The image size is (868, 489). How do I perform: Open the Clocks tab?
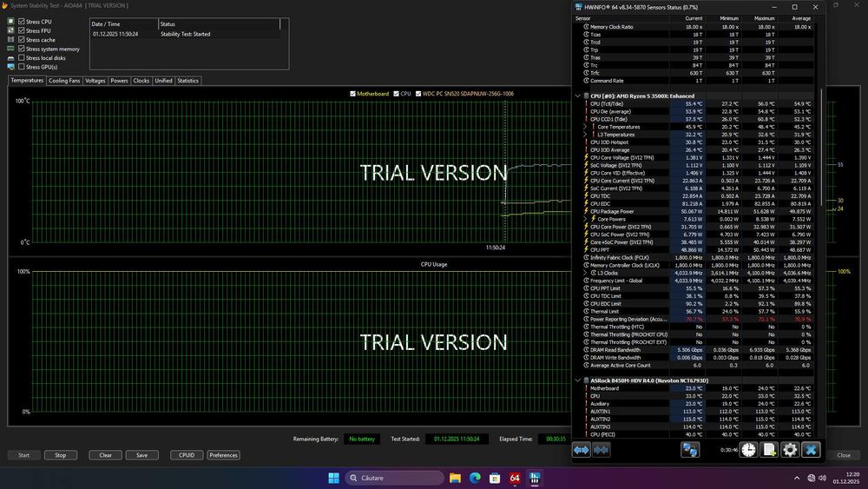(141, 81)
